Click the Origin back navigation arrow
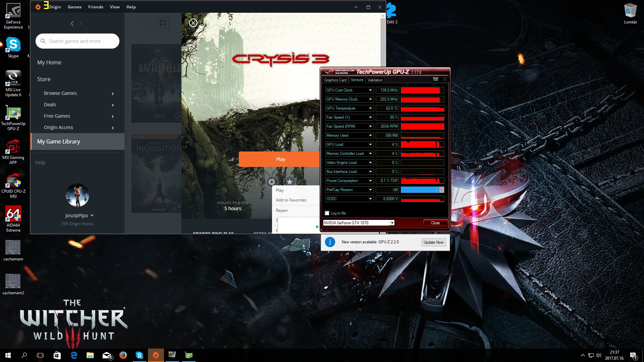The height and width of the screenshot is (362, 644). pos(72,23)
